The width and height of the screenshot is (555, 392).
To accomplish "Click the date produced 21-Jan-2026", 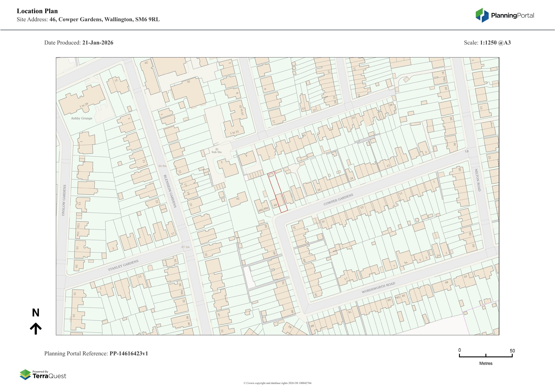I will coord(98,43).
